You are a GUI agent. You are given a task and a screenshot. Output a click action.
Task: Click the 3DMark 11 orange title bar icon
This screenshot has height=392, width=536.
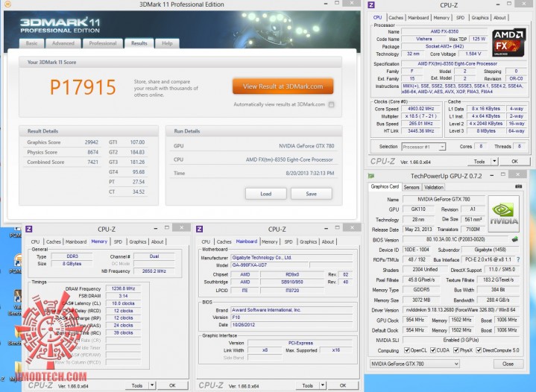[x=7, y=4]
